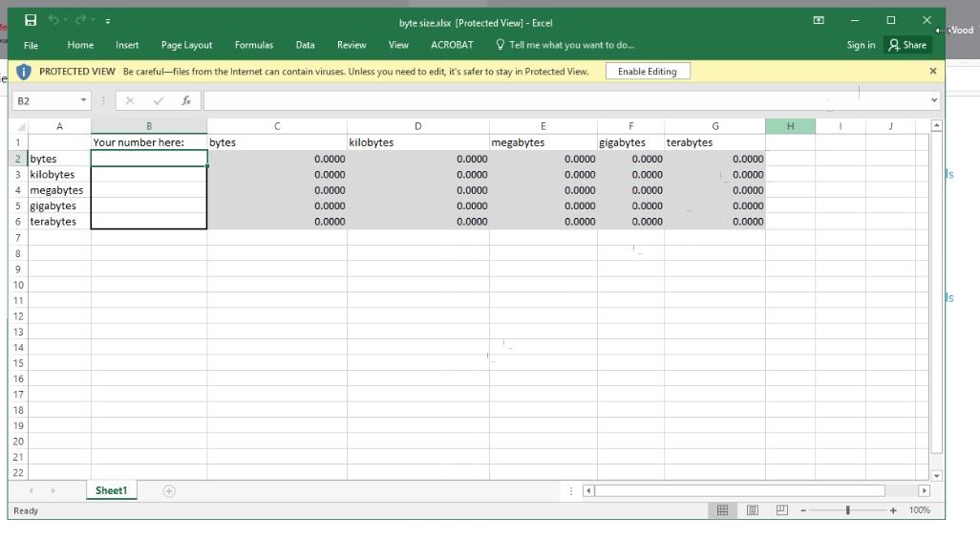Open the Formulas tab
This screenshot has width=980, height=540.
254,45
